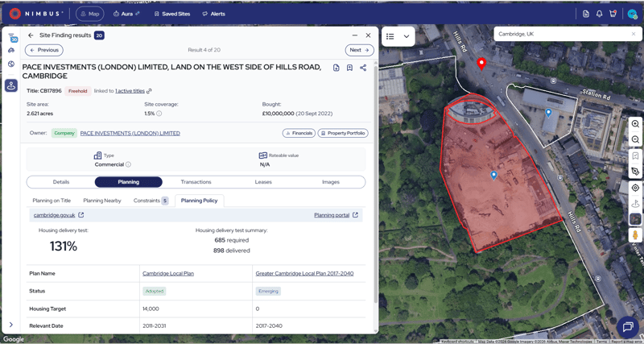Open the documents icon in the top bar
644x344 pixels.
(x=586, y=14)
